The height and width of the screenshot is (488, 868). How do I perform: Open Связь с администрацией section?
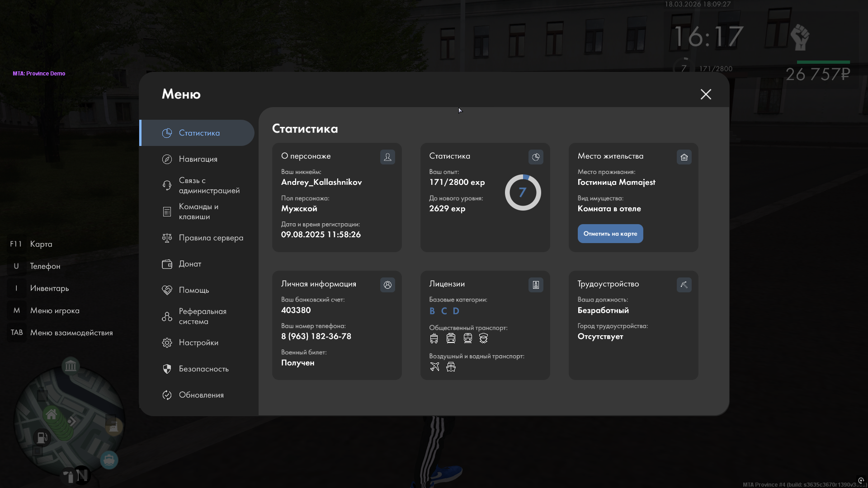[x=209, y=185]
